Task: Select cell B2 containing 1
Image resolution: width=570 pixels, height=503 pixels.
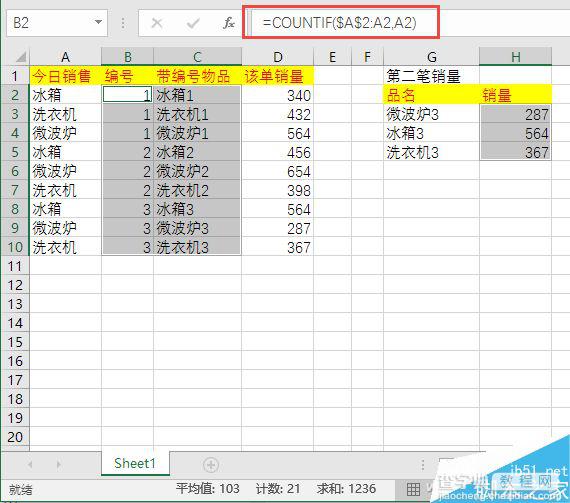Action: (128, 95)
